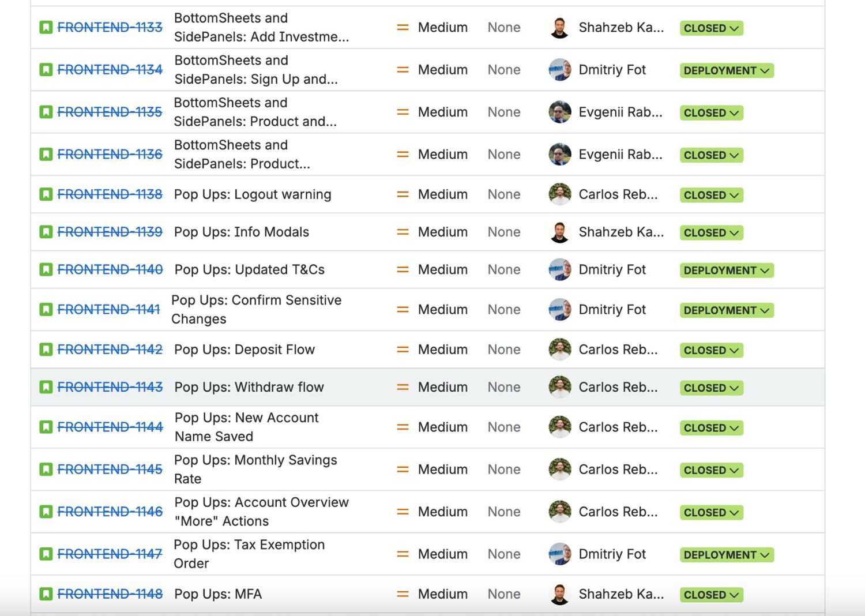
Task: Click assignee name Dmitriy Fot on FRONTEND-1140 row
Action: coord(612,269)
